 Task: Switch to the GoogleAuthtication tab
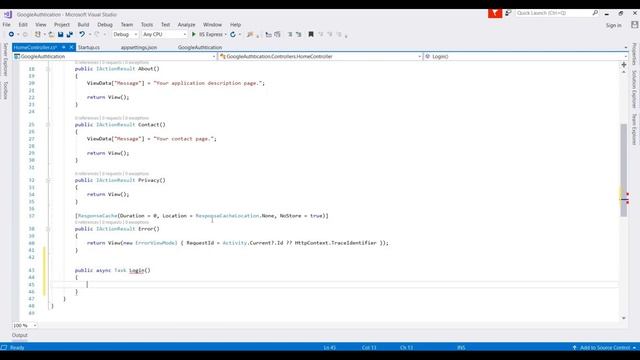[200, 47]
